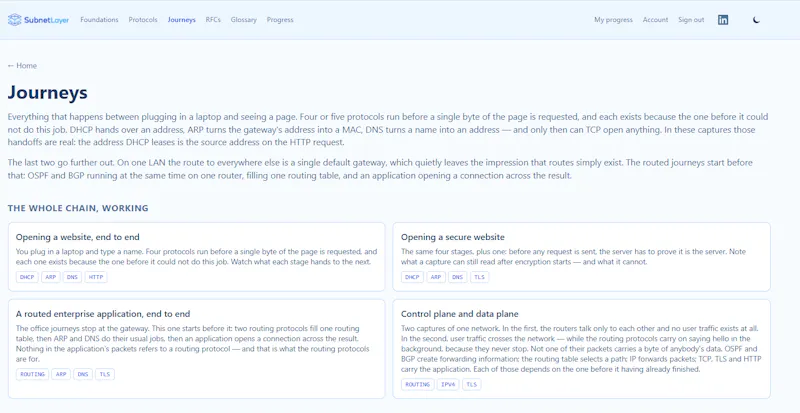Image resolution: width=800 pixels, height=413 pixels.
Task: Click ARP tag in 'Opening a secure website' card
Action: point(436,277)
